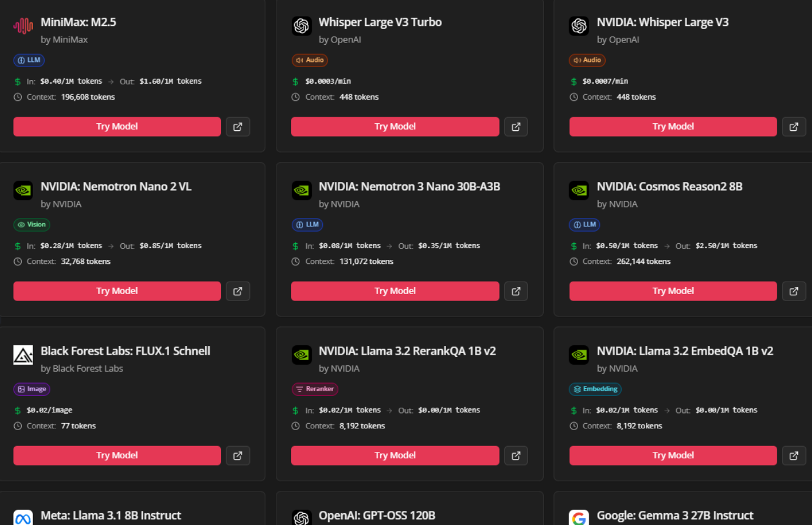Open the NVIDIA: Llama 3.2 EmbedQA 1B v2 title
The image size is (812, 525).
(685, 351)
